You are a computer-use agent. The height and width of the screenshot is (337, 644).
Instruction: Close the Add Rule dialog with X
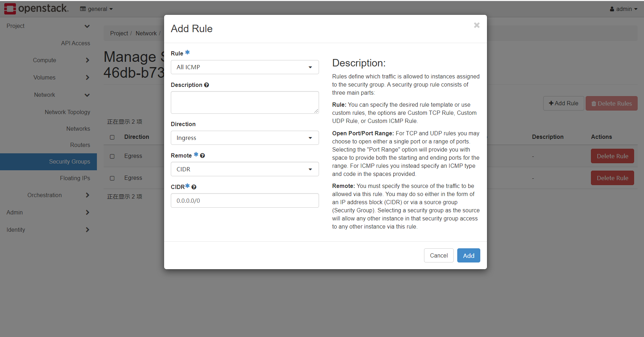476,25
